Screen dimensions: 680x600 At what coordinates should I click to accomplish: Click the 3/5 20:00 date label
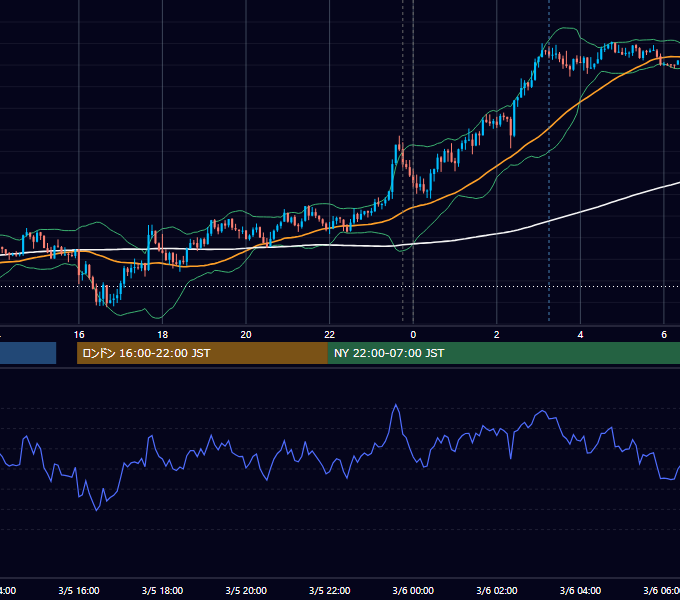[246, 591]
